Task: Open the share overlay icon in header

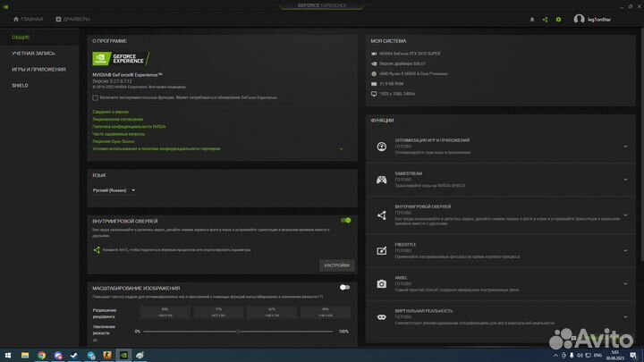Action: tap(545, 20)
